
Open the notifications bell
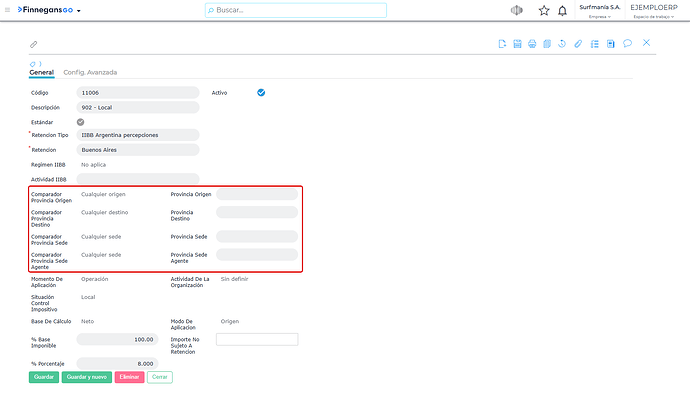click(562, 11)
